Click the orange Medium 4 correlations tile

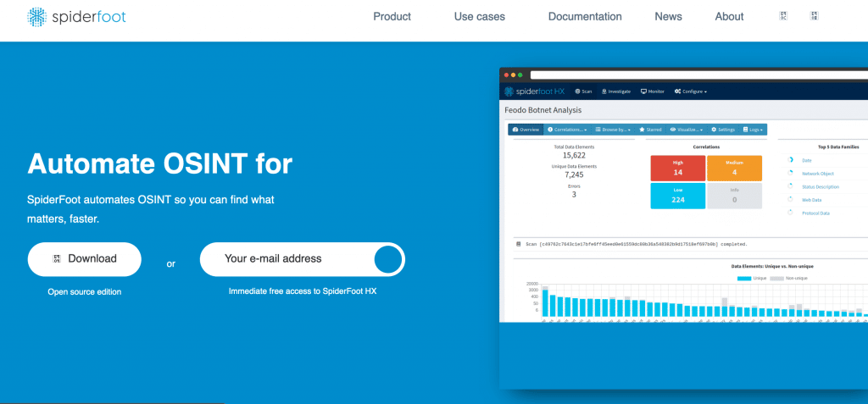(x=734, y=169)
